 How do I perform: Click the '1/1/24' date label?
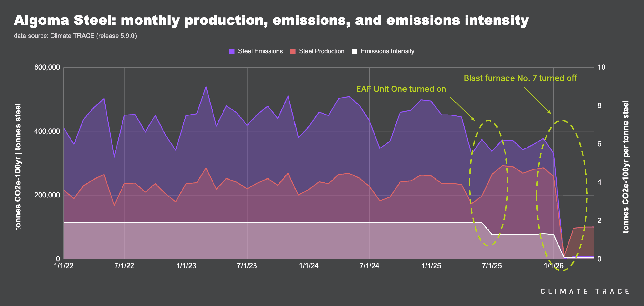[309, 266]
